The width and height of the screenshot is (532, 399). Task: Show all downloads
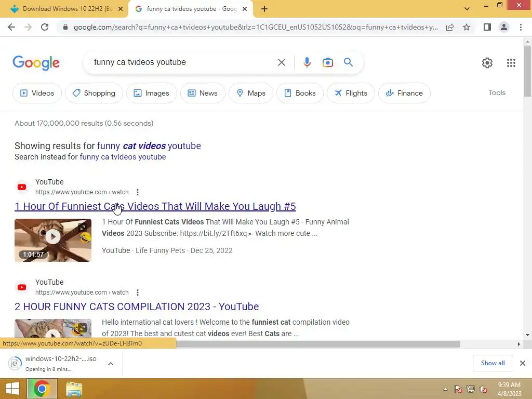[493, 363]
